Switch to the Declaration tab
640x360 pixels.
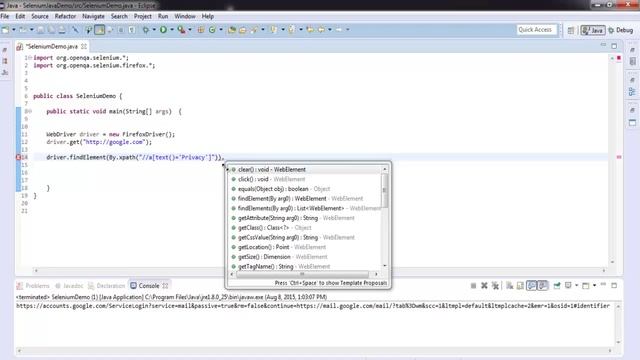point(107,286)
